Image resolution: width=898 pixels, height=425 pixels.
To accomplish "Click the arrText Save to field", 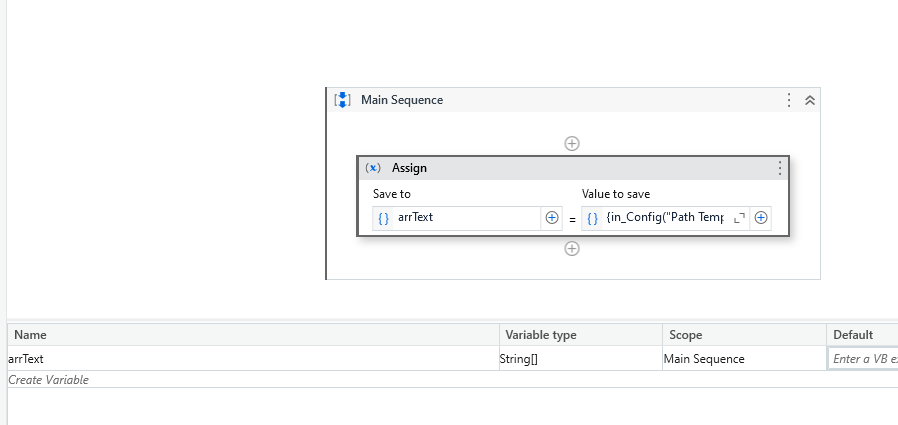I will [x=465, y=218].
